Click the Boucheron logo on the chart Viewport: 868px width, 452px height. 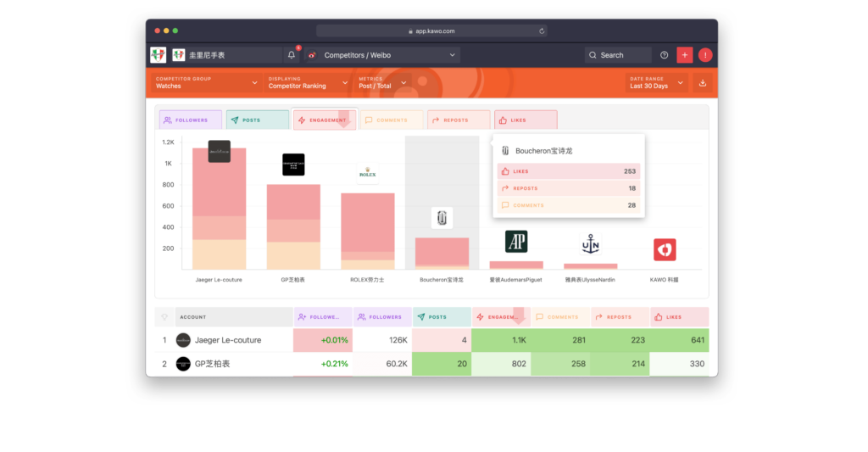[x=442, y=218]
